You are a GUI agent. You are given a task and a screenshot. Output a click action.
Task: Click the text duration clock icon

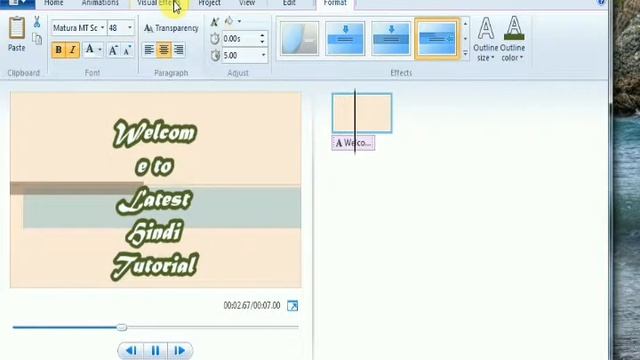tap(215, 55)
